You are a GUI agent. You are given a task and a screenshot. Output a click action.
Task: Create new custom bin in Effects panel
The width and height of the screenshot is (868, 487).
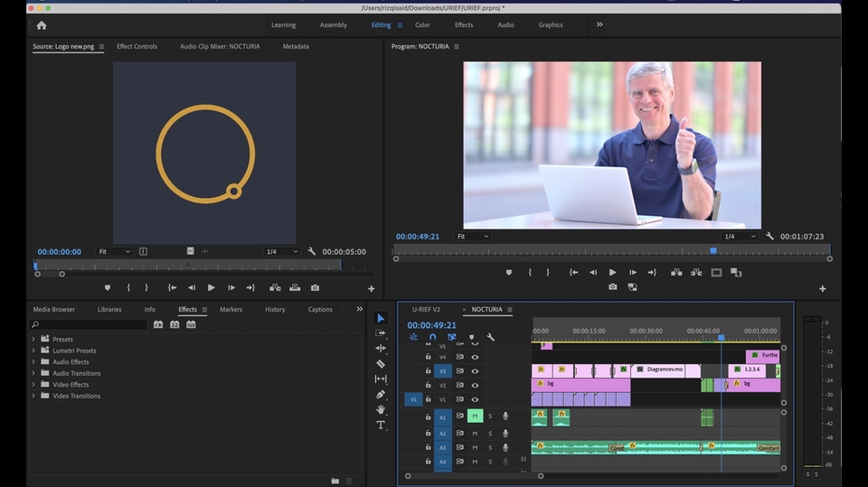(335, 481)
